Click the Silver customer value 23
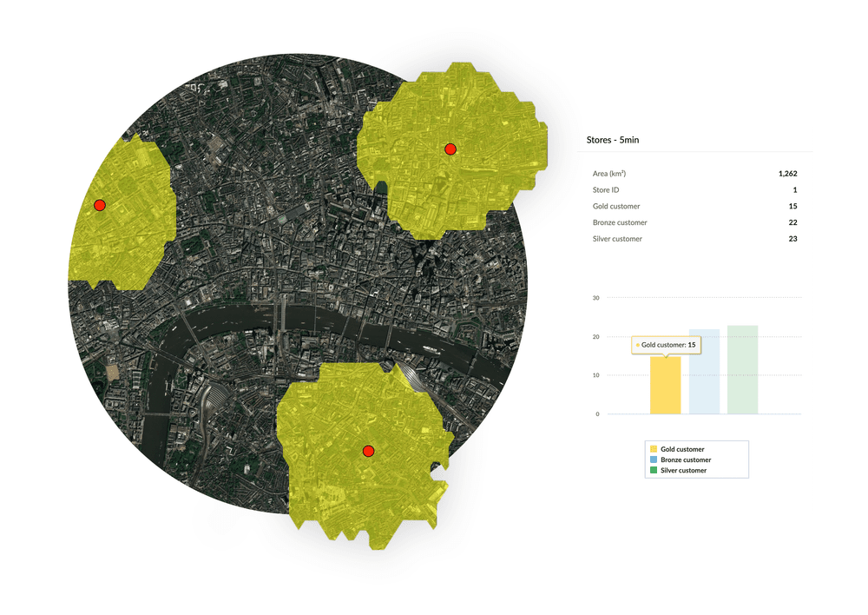Image resolution: width=868 pixels, height=615 pixels. [792, 238]
